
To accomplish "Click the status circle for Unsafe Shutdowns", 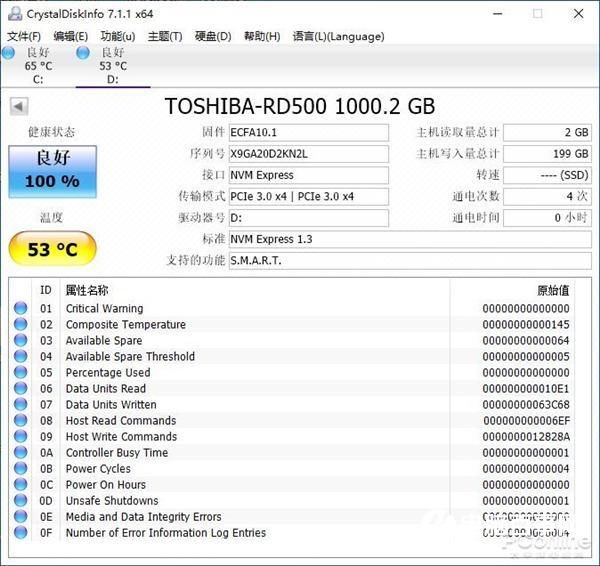I will click(x=21, y=501).
